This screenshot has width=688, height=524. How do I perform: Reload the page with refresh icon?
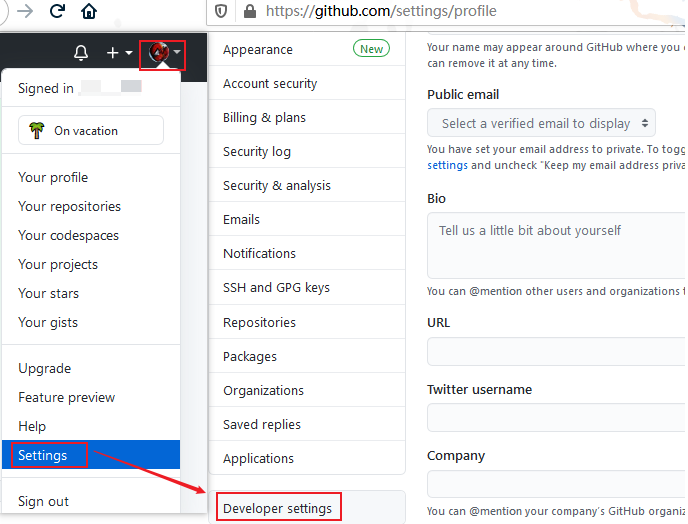coord(57,11)
